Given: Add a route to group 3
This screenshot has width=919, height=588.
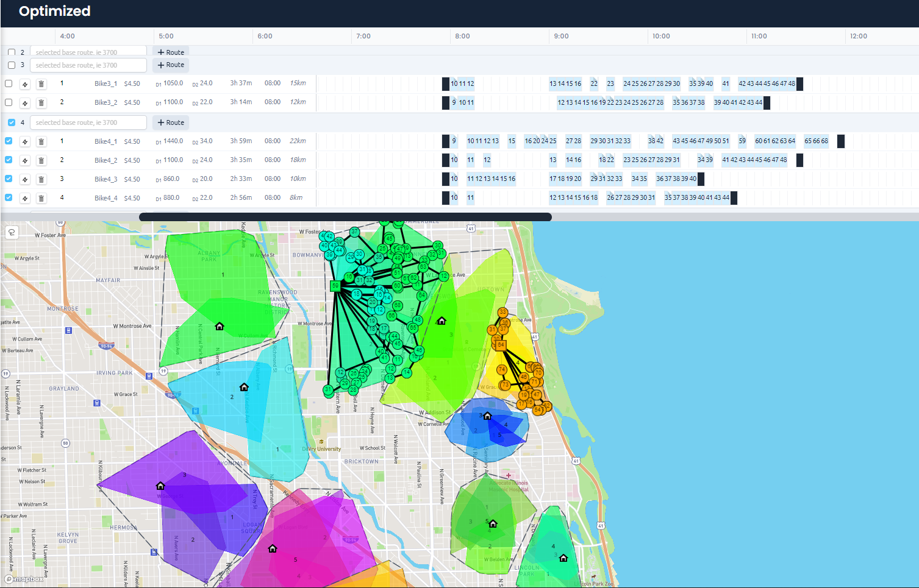Looking at the screenshot, I should [171, 65].
